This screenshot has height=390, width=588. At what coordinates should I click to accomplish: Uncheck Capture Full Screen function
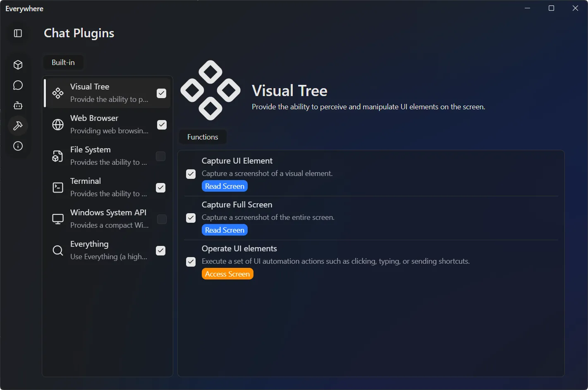click(191, 218)
